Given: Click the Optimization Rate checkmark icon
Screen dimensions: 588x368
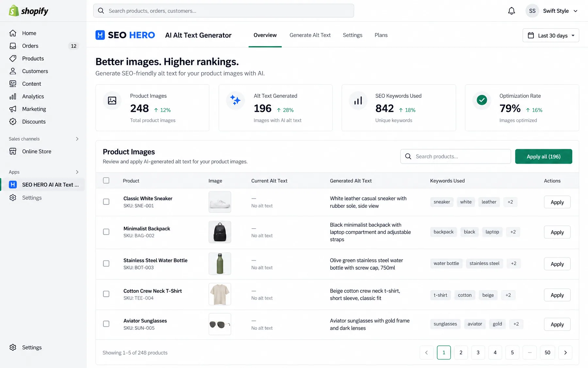Looking at the screenshot, I should (x=482, y=100).
